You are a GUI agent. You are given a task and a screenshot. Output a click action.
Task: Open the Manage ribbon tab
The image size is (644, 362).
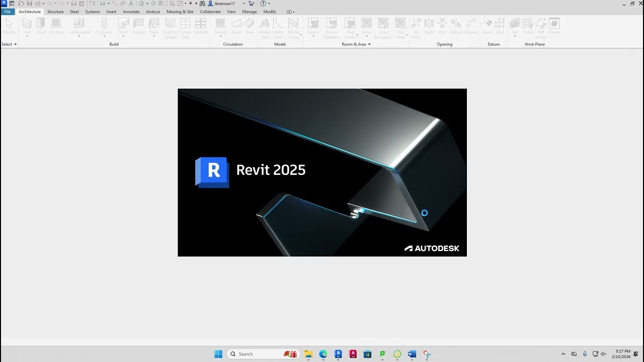pos(250,12)
